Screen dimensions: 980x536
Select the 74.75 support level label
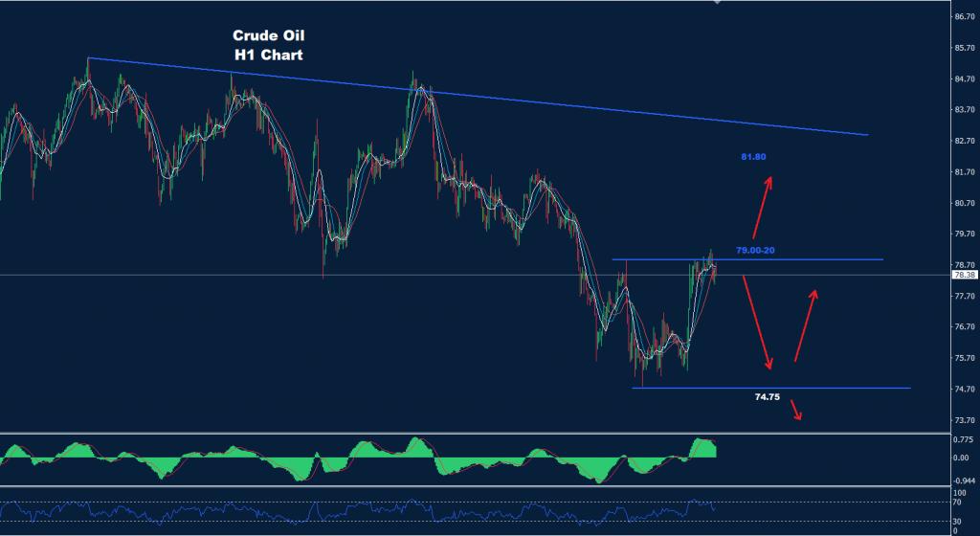tap(767, 396)
